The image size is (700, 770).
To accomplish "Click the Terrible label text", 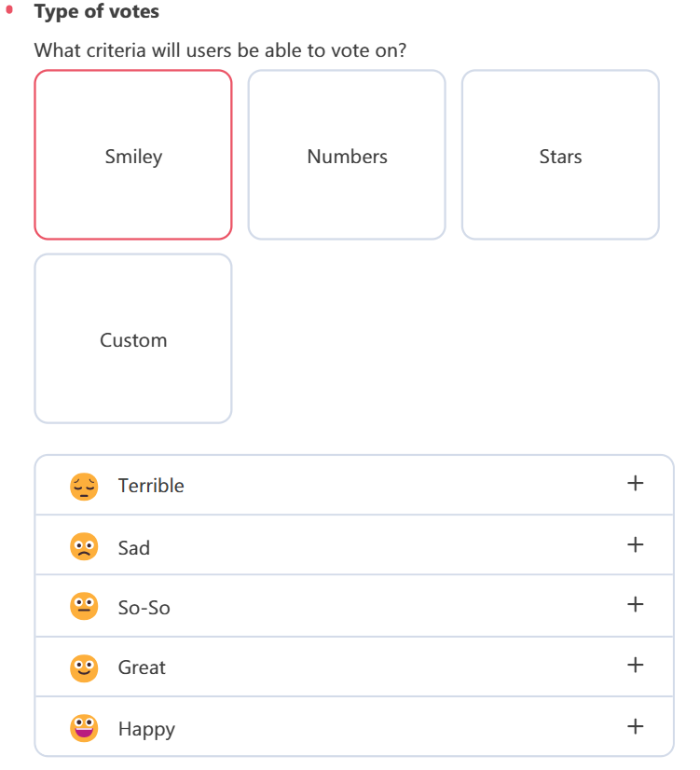I will [151, 486].
